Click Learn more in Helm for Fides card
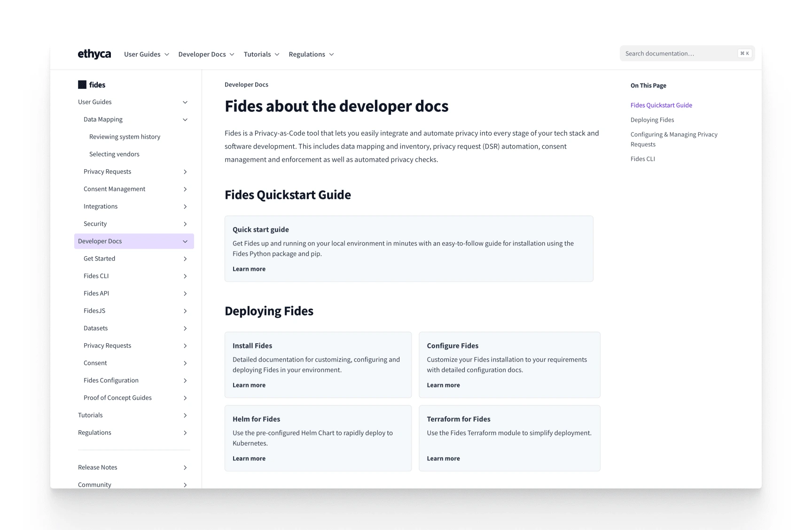 click(249, 459)
